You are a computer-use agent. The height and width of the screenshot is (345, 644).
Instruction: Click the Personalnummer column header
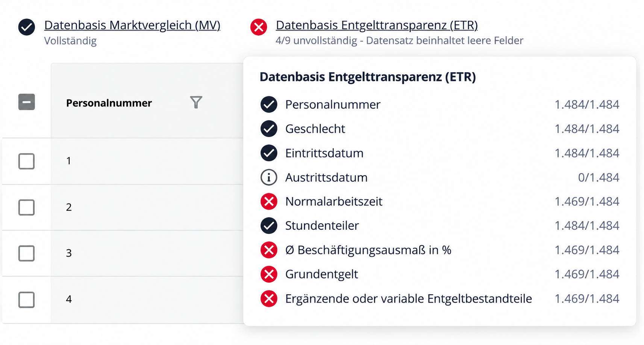point(109,103)
